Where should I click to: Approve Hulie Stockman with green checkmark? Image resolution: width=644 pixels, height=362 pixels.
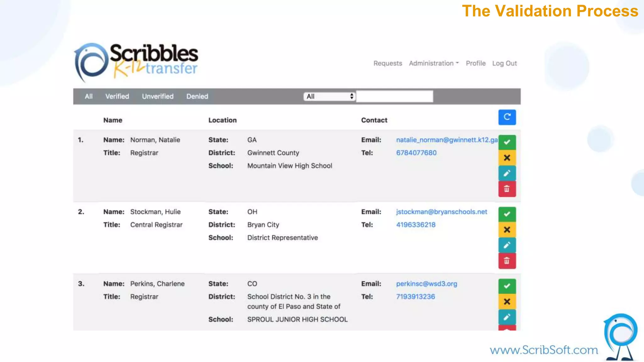coord(507,214)
